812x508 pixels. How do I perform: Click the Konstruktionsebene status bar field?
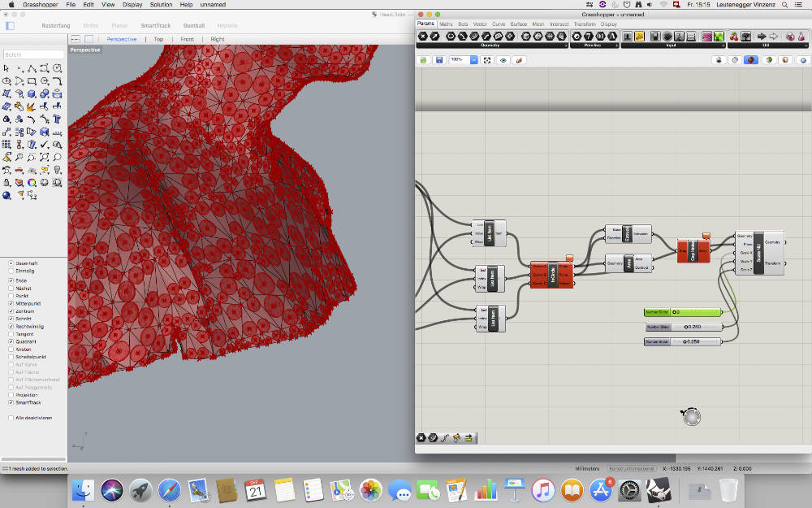[632, 469]
